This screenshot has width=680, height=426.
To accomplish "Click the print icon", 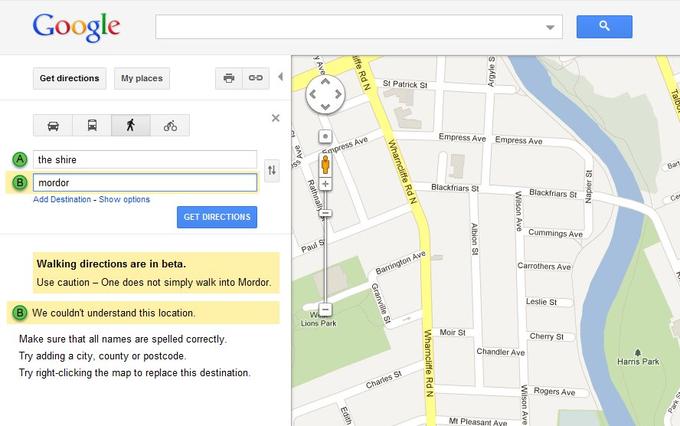I will click(229, 79).
